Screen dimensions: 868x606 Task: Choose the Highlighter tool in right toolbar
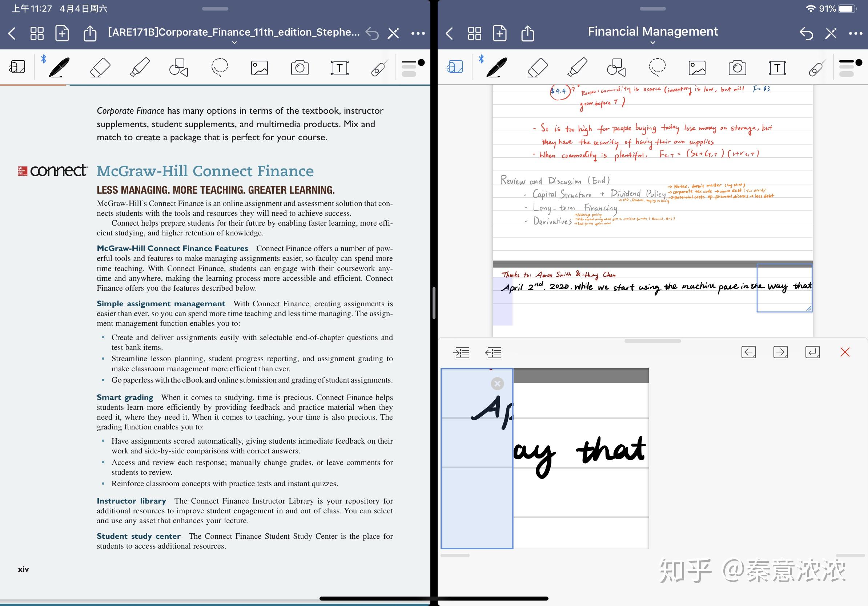(x=577, y=68)
